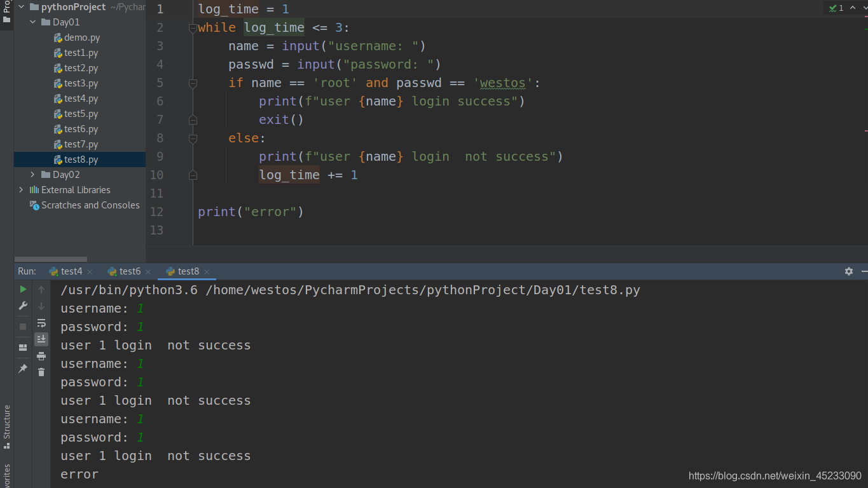Select test3.py in the project tree
The height and width of the screenshot is (488, 868).
[x=81, y=83]
